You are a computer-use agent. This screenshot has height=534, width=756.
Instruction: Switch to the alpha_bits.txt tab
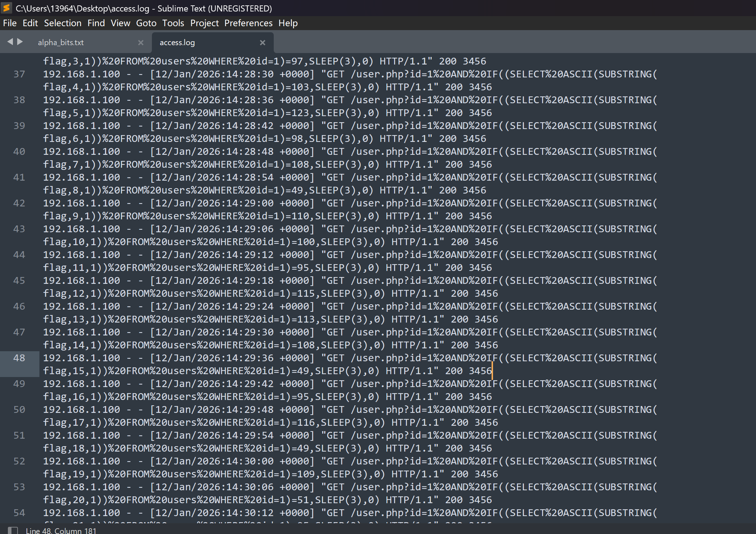tap(61, 43)
